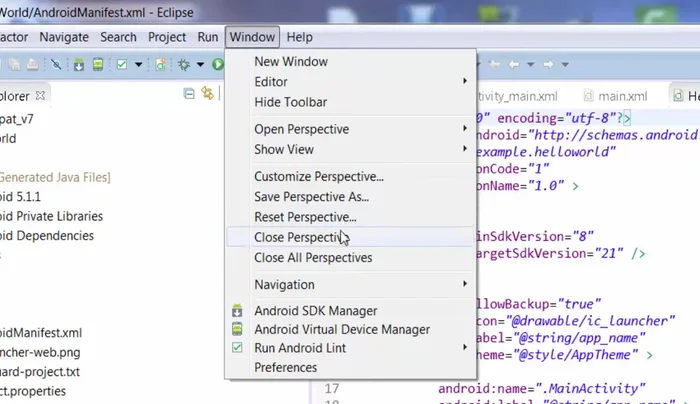Select AndroidManifest.xml in Package Explorer
This screenshot has width=700, height=404.
(x=41, y=333)
